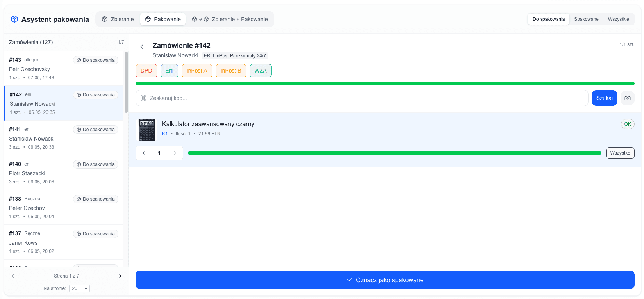Go to next orders page arrow
This screenshot has width=644, height=299.
click(120, 276)
